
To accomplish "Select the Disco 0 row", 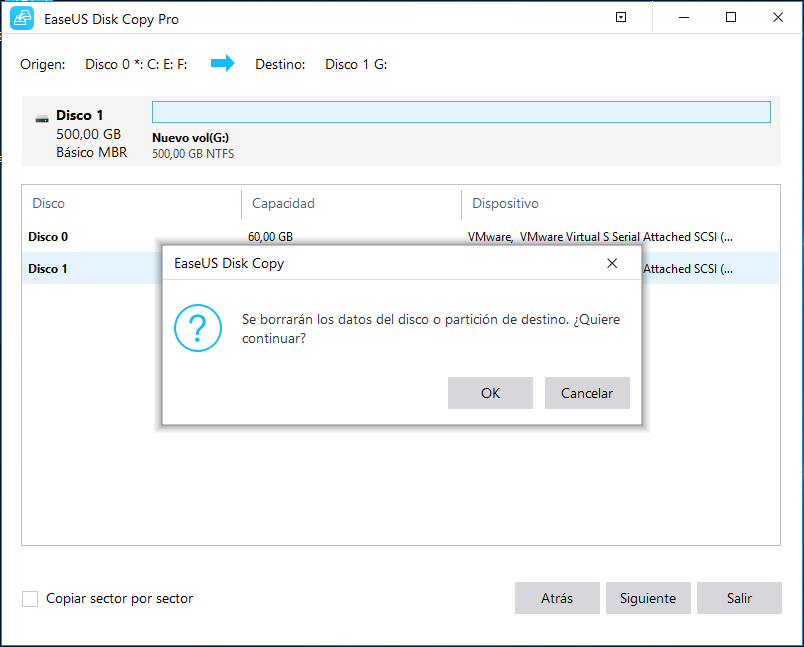I will pos(400,237).
